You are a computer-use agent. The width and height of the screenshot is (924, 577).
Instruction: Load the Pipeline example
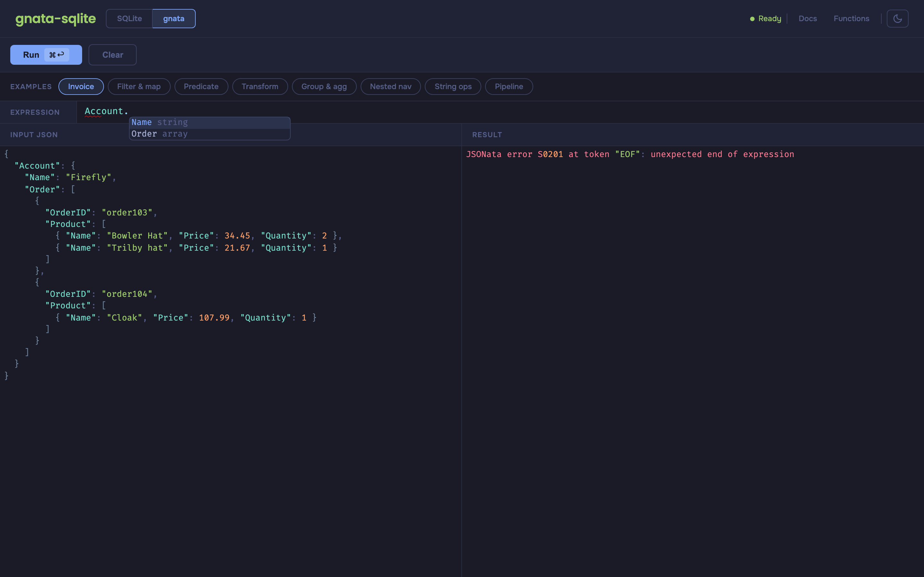[509, 87]
